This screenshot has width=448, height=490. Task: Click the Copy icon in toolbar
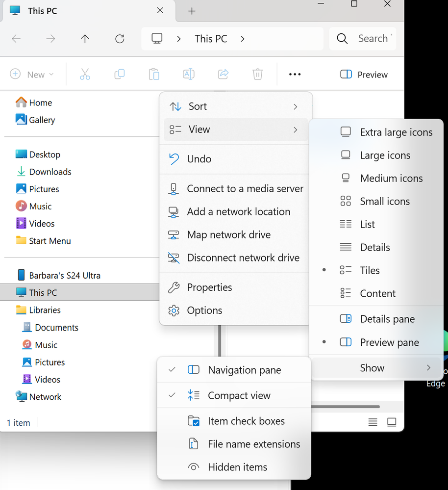(120, 75)
